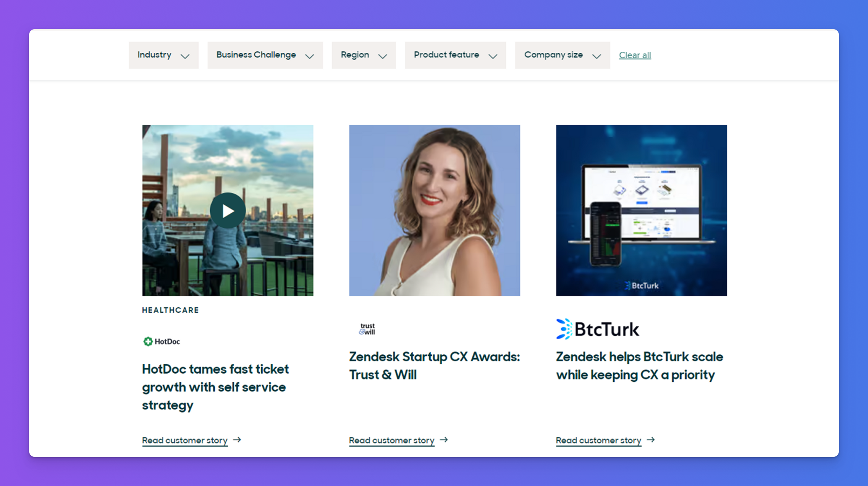The height and width of the screenshot is (486, 868).
Task: Open HotDoc's Read customer story link
Action: pos(185,441)
